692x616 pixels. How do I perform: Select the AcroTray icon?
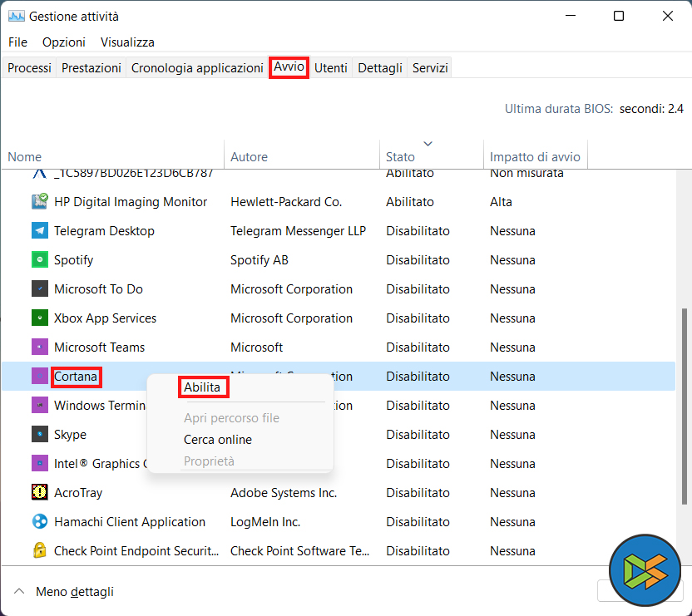coord(39,492)
